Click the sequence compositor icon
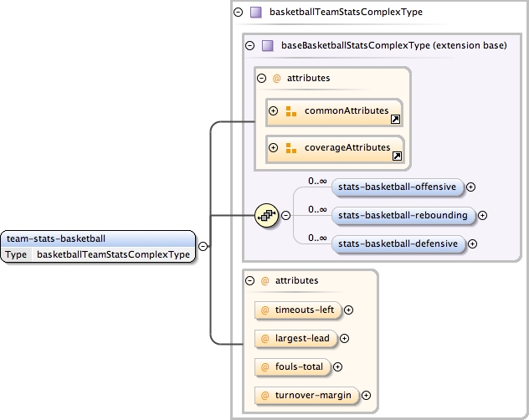The width and height of the screenshot is (529, 420). pyautogui.click(x=266, y=215)
